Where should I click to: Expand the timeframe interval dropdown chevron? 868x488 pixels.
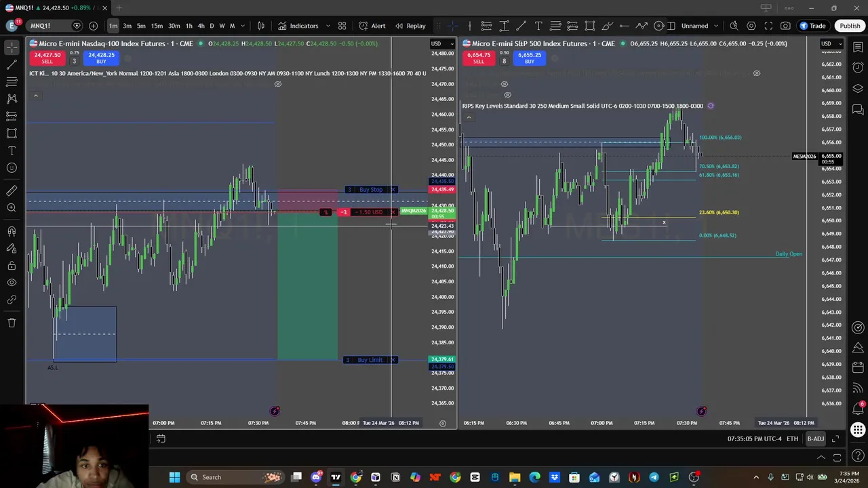click(243, 26)
